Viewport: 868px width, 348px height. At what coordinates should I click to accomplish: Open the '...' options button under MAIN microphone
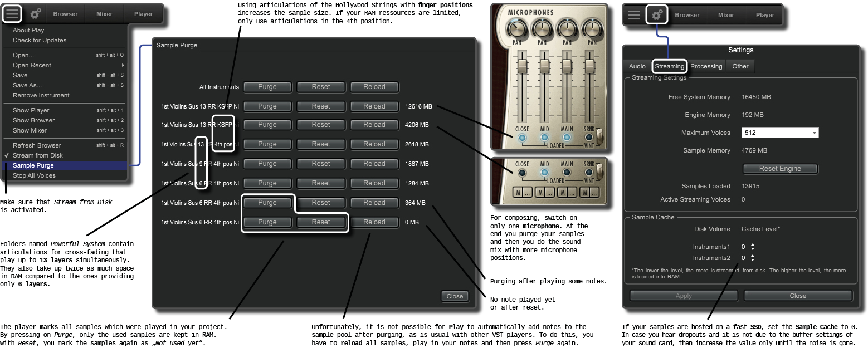(572, 193)
